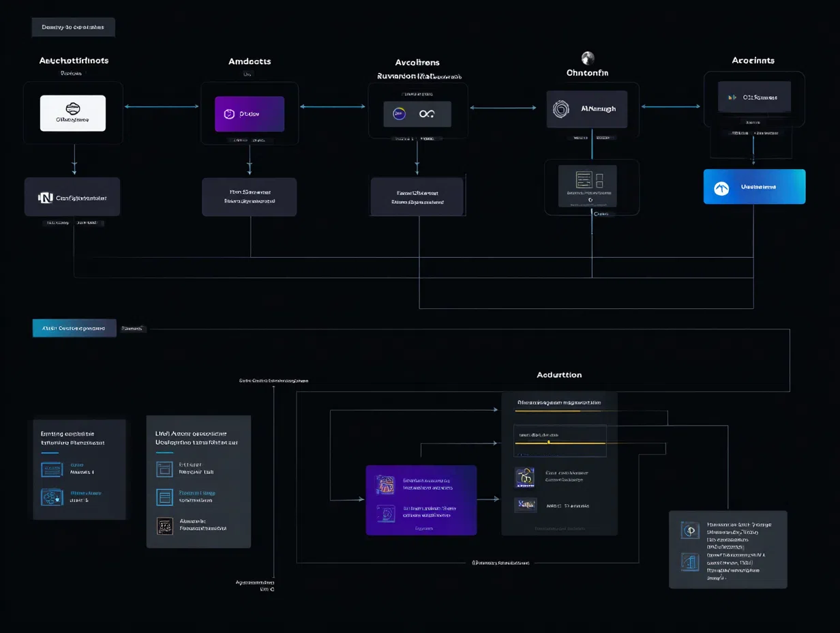Click the colored ring icon in the Avcoltrens card
The height and width of the screenshot is (633, 840).
pos(400,114)
